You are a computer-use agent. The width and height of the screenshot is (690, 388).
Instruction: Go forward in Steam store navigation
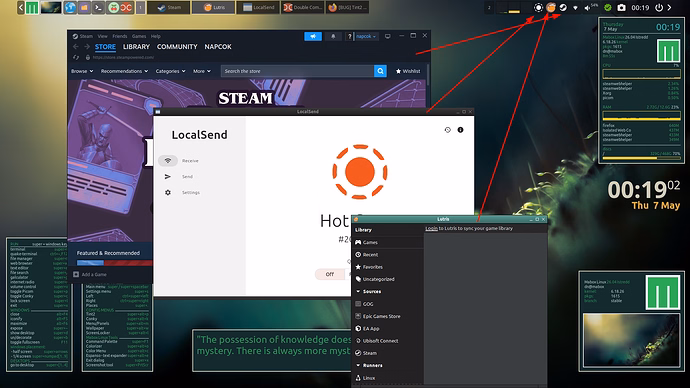click(87, 47)
